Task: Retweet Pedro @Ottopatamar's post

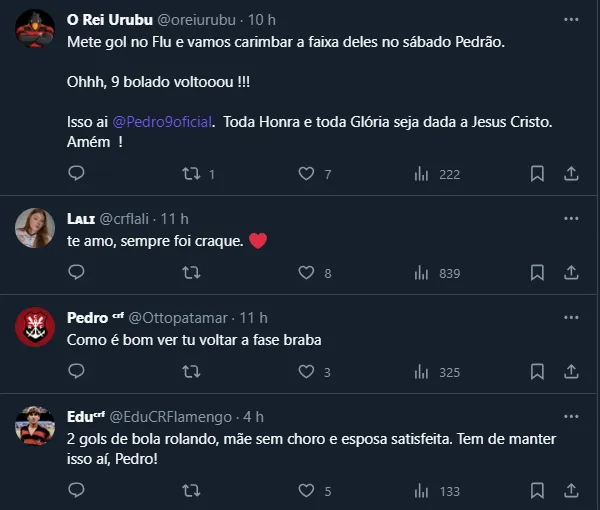Action: point(191,372)
